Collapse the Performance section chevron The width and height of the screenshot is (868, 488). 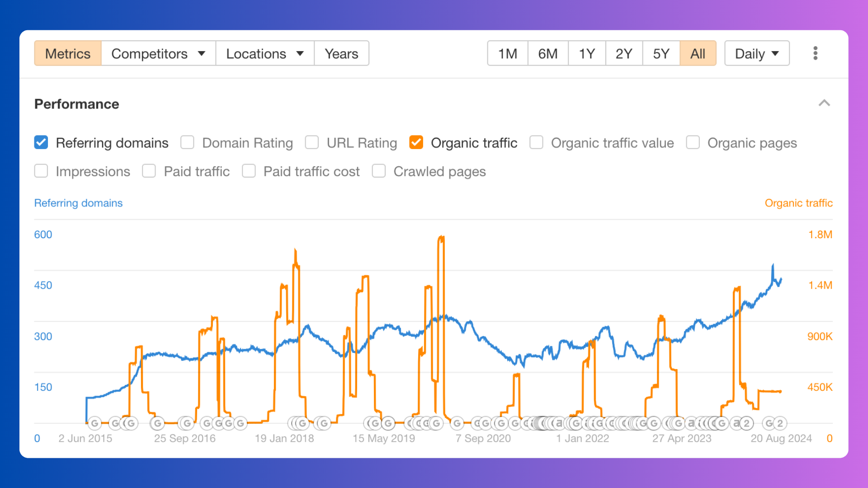[824, 103]
